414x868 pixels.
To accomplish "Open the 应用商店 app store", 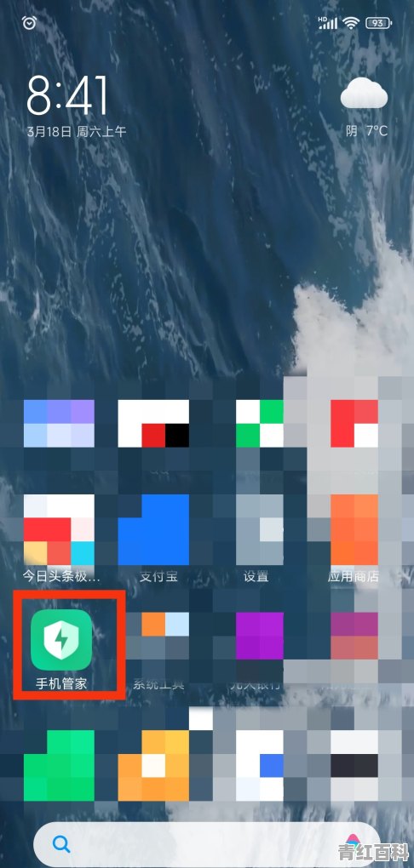I will [x=354, y=530].
